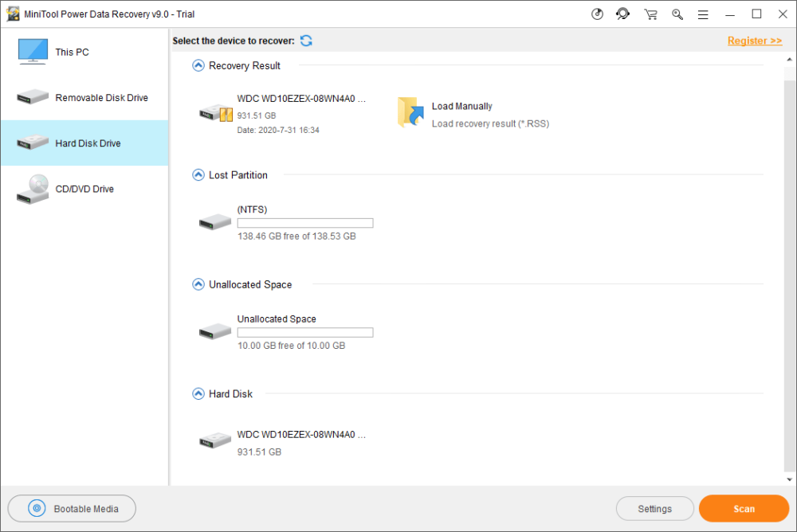Click the Unallocated Space item name

(x=277, y=319)
